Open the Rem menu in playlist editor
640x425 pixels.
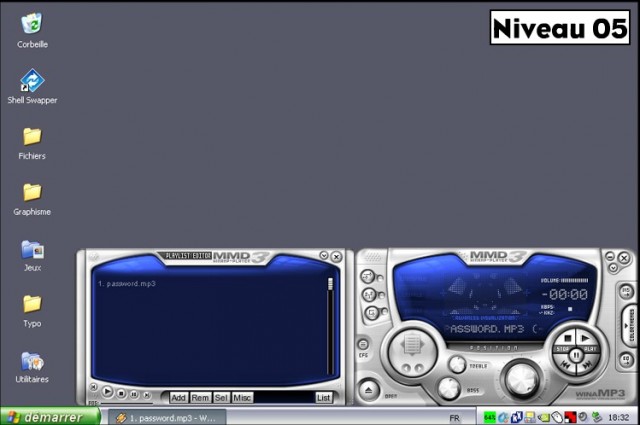pyautogui.click(x=200, y=397)
